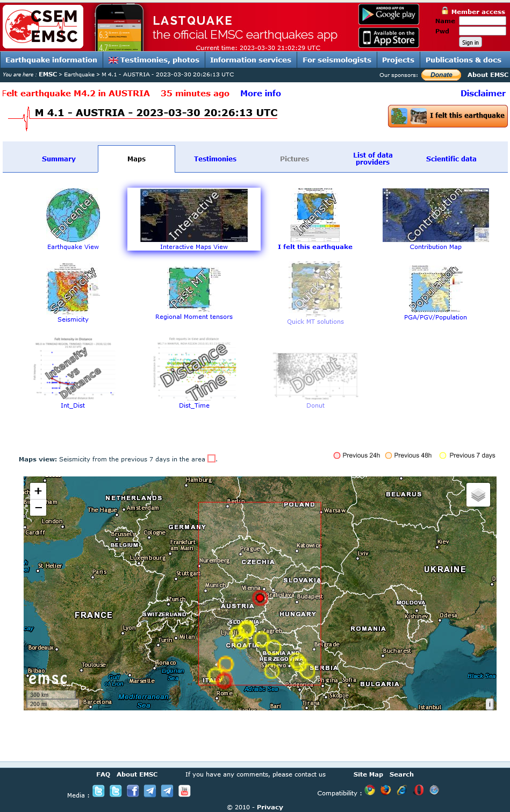The width and height of the screenshot is (510, 812).
Task: Open the Past MT thumbnail
Action: click(194, 289)
